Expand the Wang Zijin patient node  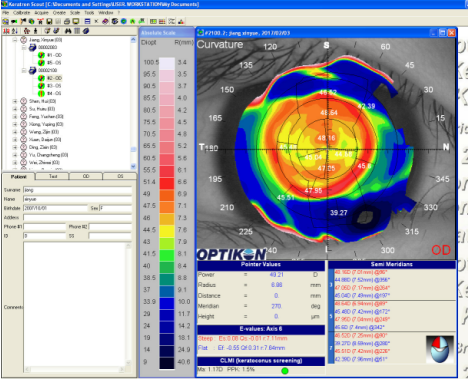15,132
